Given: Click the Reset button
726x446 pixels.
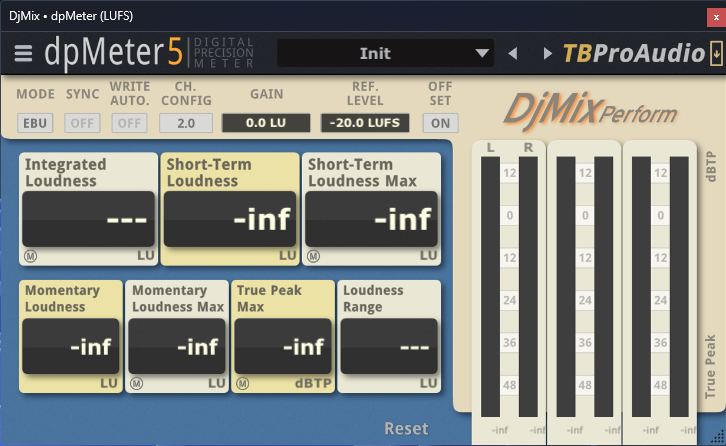Looking at the screenshot, I should [x=407, y=428].
